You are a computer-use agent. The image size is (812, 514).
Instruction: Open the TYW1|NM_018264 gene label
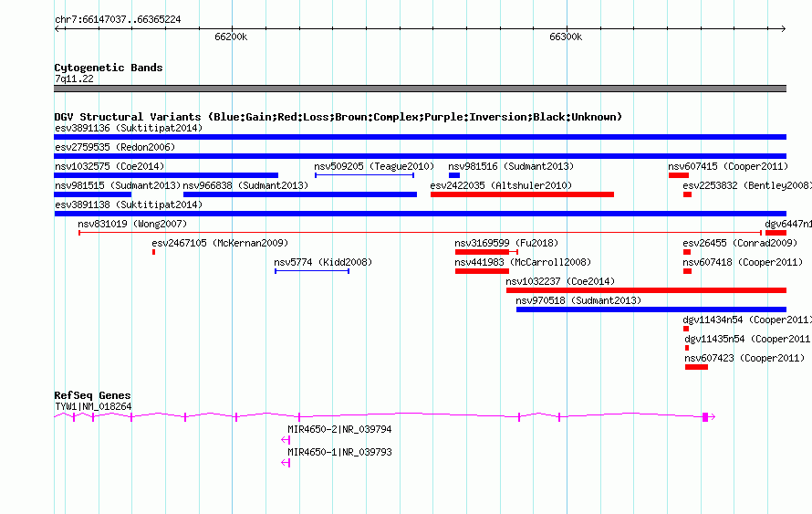tap(93, 407)
